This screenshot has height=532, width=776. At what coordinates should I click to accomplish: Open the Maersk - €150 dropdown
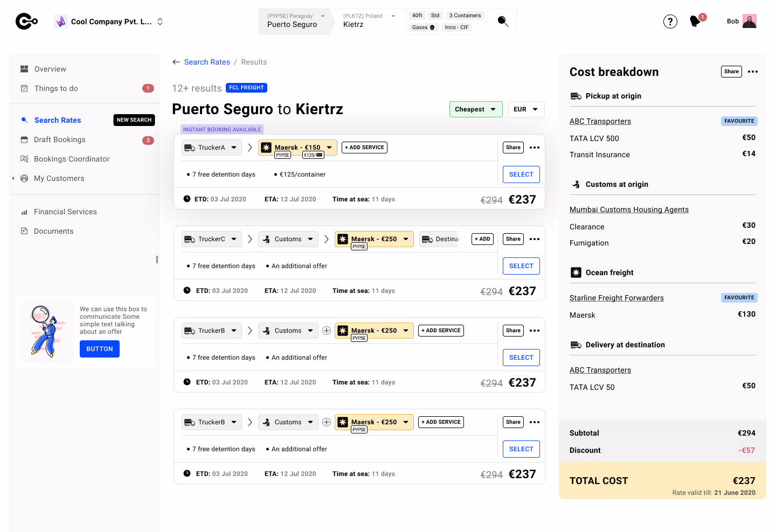point(297,148)
